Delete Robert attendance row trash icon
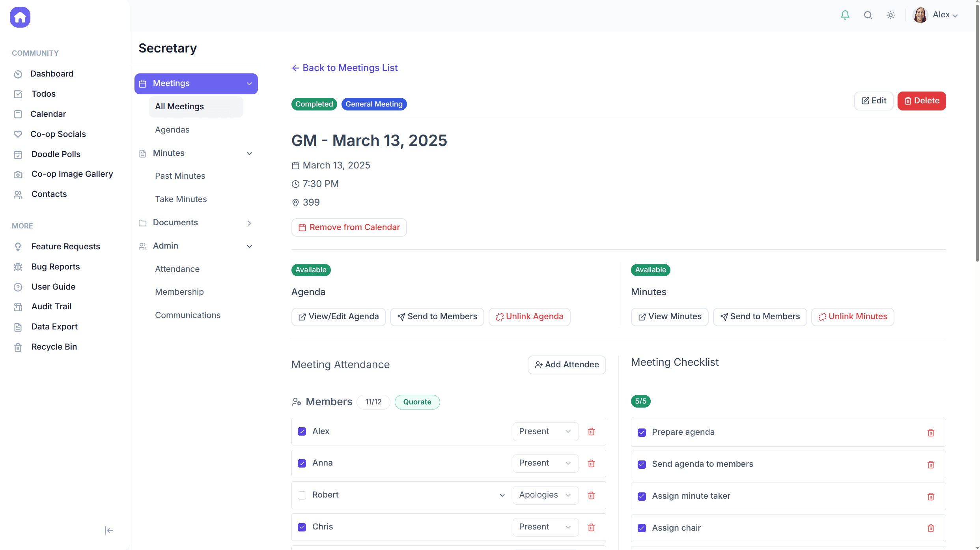 [591, 495]
